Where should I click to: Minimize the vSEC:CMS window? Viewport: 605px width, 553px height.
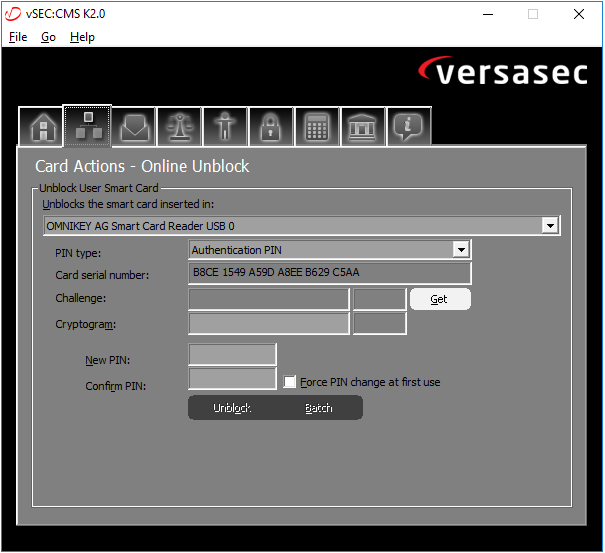pos(488,14)
